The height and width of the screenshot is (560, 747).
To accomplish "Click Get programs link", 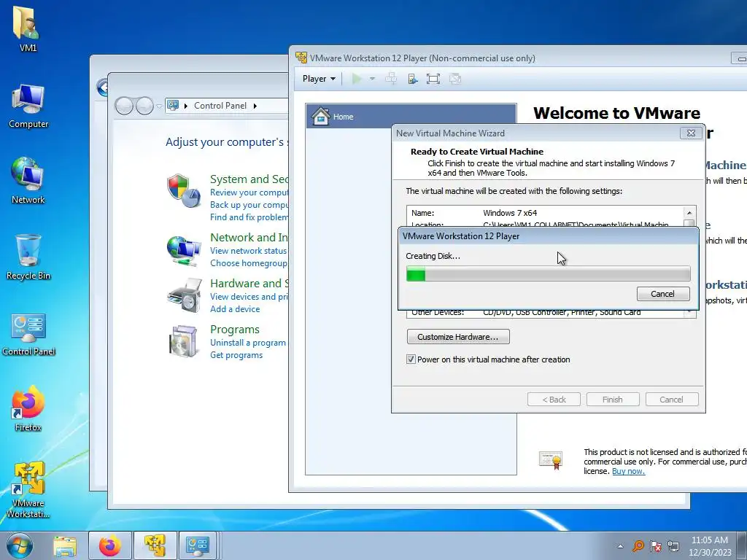I will (x=236, y=355).
